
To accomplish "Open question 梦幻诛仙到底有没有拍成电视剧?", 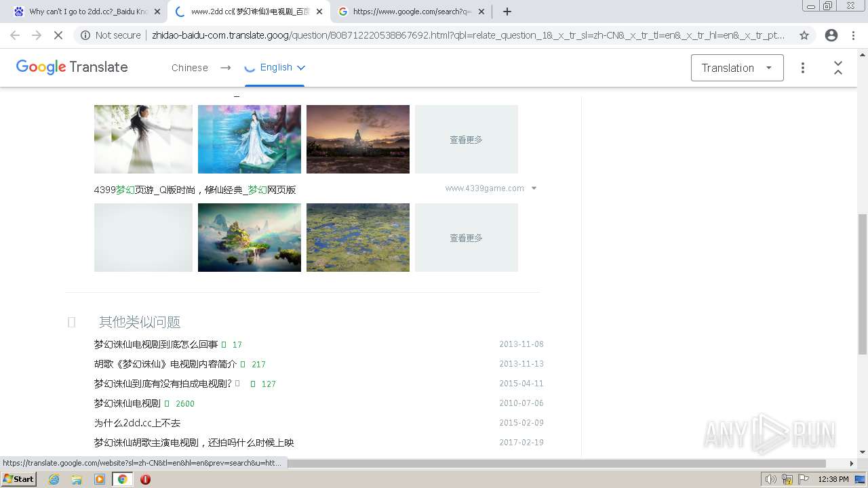I will 163,384.
